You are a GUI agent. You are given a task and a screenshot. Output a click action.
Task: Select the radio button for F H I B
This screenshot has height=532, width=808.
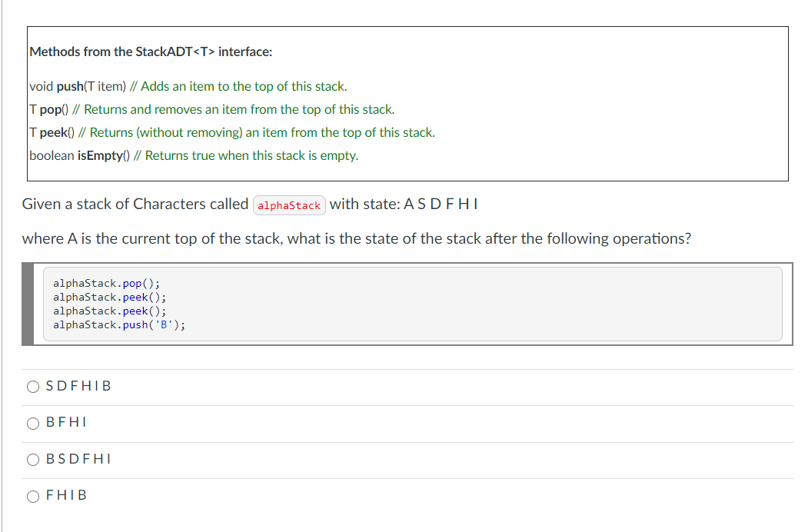33,496
